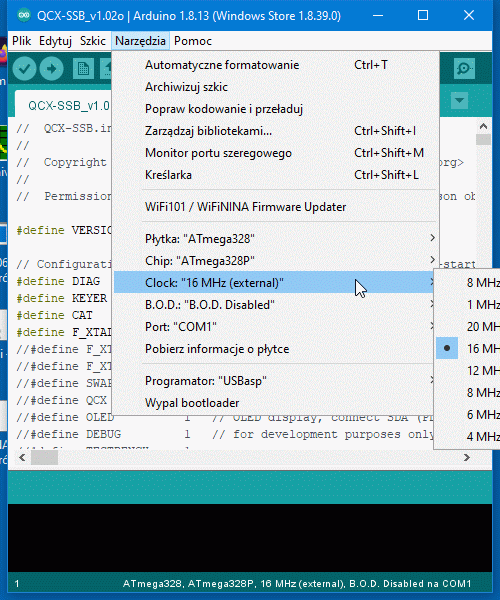Close the Narzędzia menu
This screenshot has width=500, height=600.
pos(140,41)
